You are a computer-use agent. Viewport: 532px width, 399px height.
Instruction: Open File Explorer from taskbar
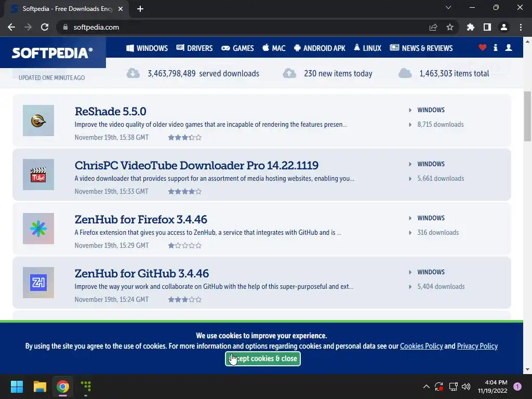click(x=39, y=387)
